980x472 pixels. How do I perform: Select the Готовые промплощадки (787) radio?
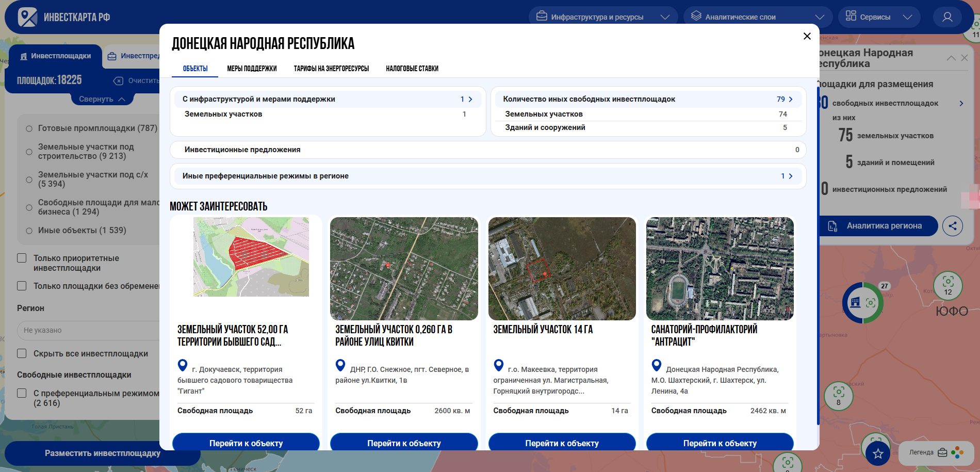[29, 128]
